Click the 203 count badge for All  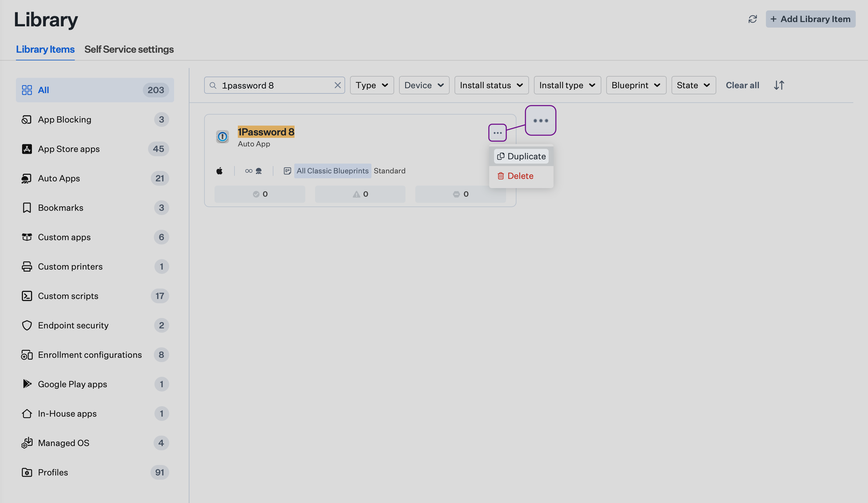point(156,90)
